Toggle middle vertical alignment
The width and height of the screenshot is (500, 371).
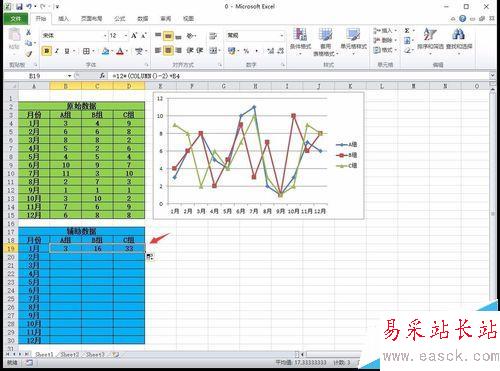point(168,35)
